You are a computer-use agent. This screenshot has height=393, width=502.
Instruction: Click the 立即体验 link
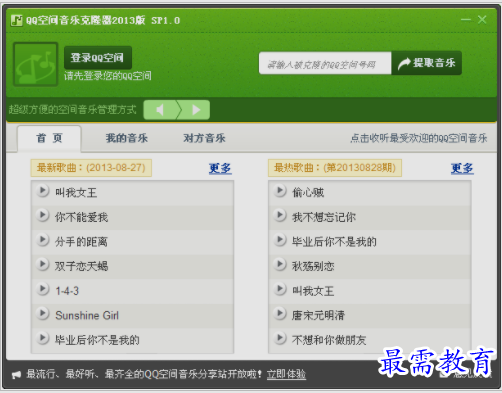(286, 374)
